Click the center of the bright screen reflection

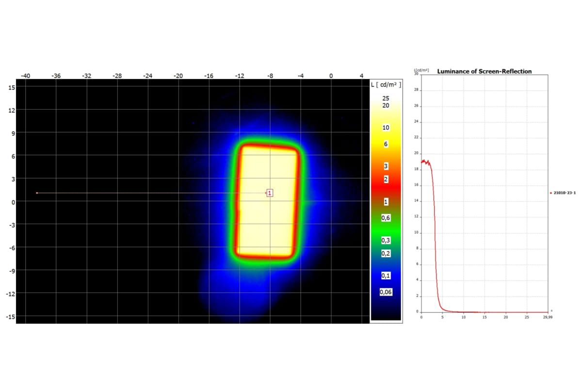click(268, 201)
